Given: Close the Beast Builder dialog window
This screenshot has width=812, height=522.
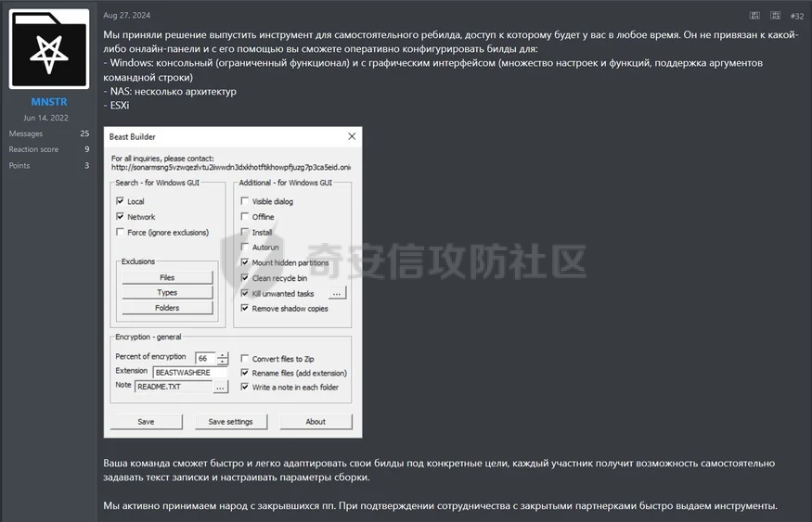Looking at the screenshot, I should (x=352, y=136).
